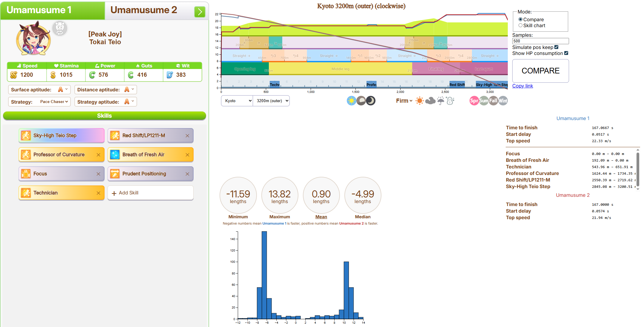The image size is (644, 327).
Task: Click Professor of Curvature skill icon
Action: [x=26, y=155]
